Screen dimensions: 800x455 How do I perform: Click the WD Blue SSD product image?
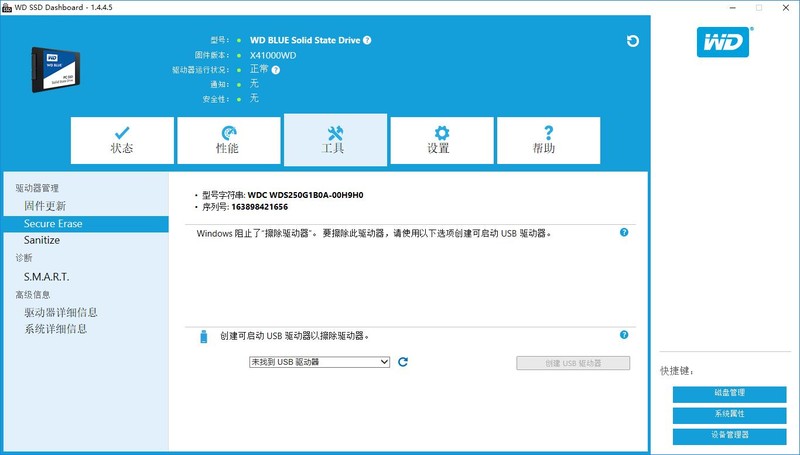[x=56, y=69]
